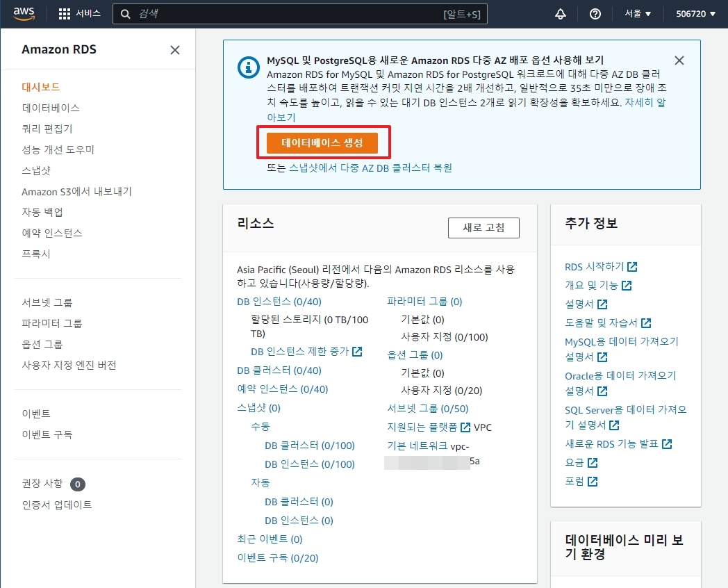Open the MySQL용 데이터 가져오기 설명서 link

pos(622,350)
